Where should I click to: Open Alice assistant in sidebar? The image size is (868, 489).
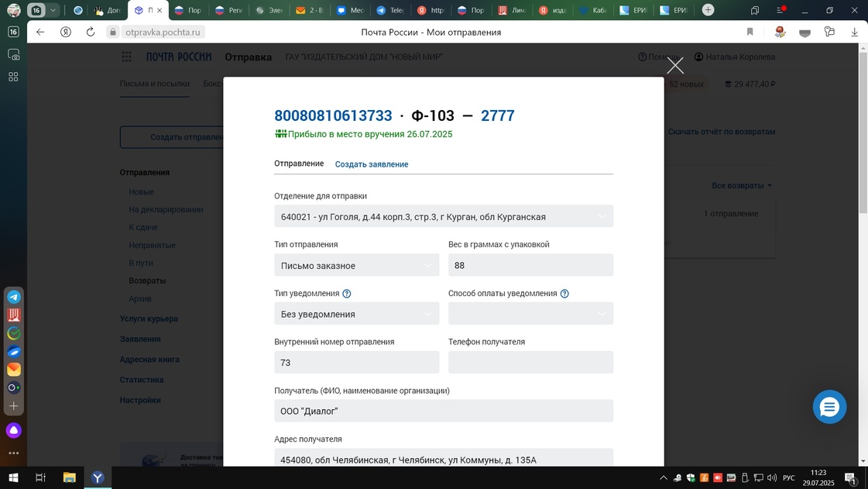click(14, 430)
